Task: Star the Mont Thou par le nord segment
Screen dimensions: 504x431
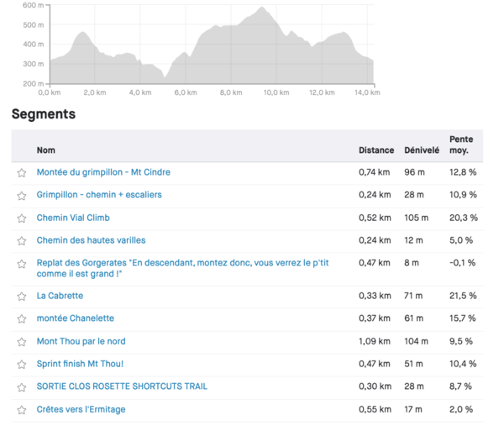Action: coord(22,342)
